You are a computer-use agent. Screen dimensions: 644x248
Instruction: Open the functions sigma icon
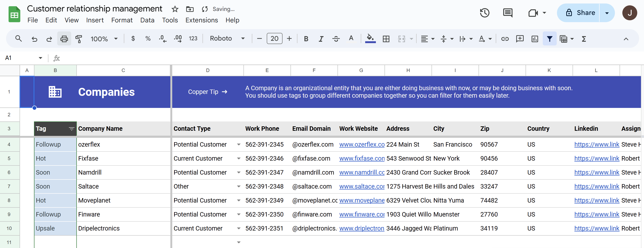[584, 39]
